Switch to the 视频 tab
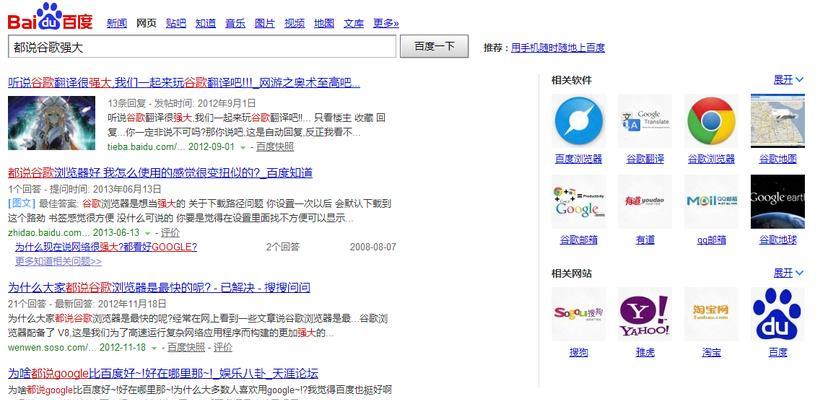Screen dimensions: 828x400 295,23
